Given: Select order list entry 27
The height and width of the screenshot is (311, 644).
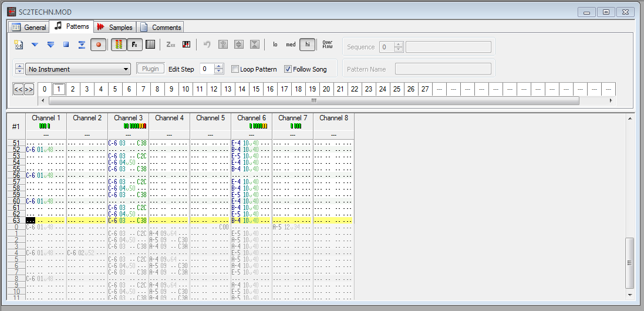Looking at the screenshot, I should (x=425, y=89).
